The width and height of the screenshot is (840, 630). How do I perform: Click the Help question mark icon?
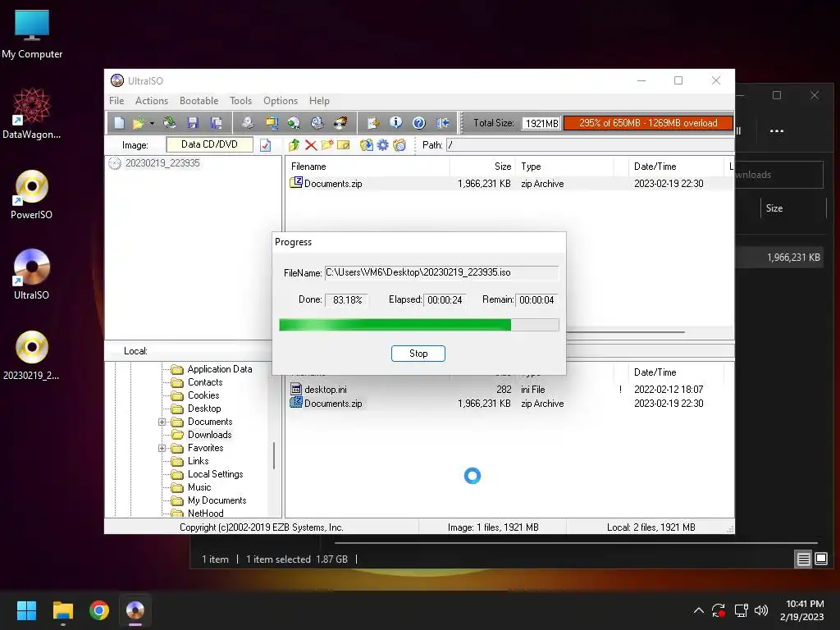point(419,123)
